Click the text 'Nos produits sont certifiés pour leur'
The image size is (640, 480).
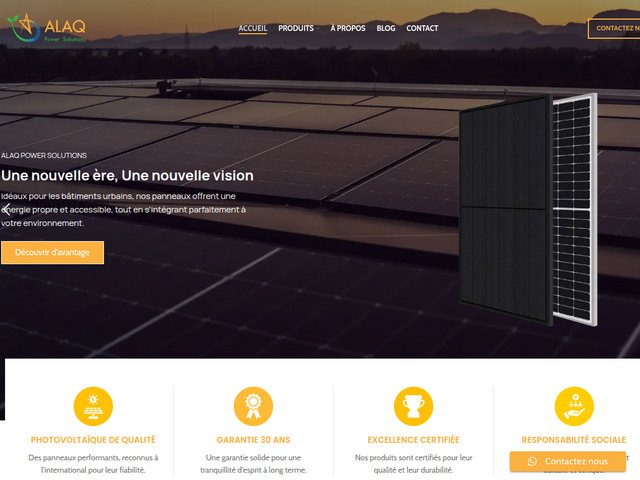pos(413,458)
